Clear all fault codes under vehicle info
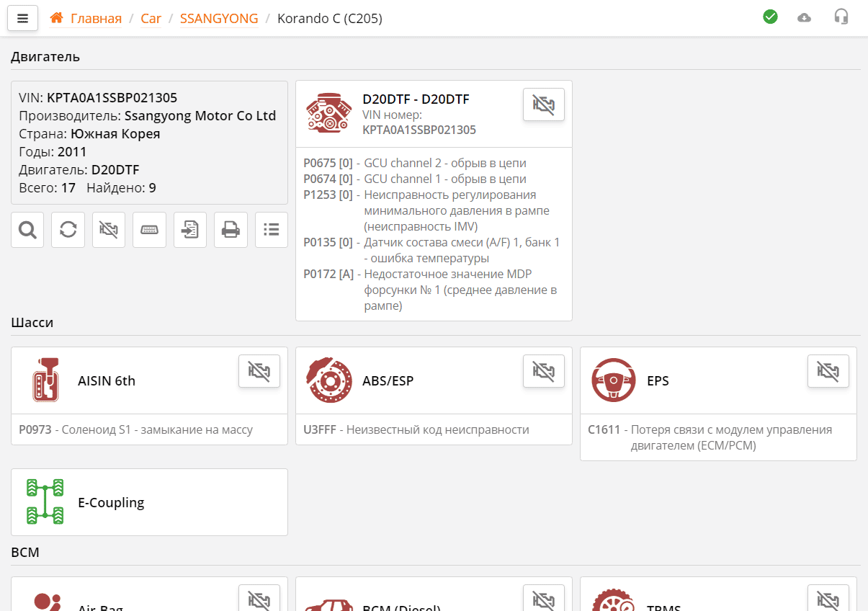This screenshot has width=868, height=611. (x=109, y=230)
